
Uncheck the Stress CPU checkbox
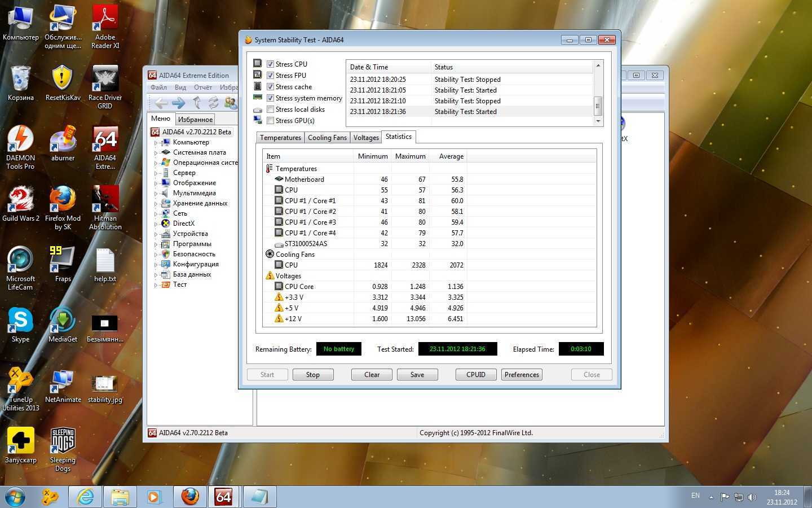271,64
